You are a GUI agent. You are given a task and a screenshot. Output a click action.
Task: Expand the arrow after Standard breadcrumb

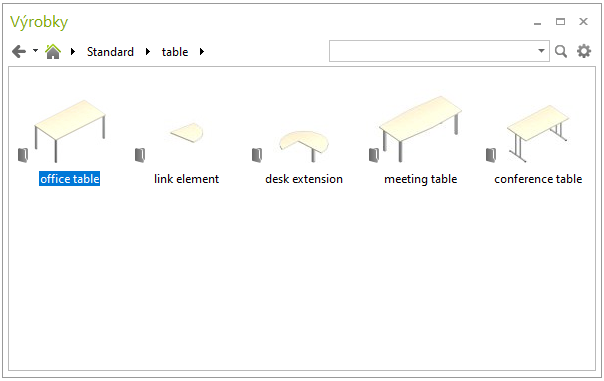(148, 51)
